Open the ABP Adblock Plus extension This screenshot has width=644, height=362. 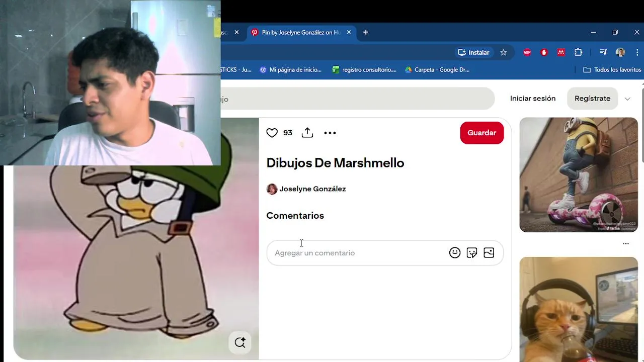pos(527,52)
